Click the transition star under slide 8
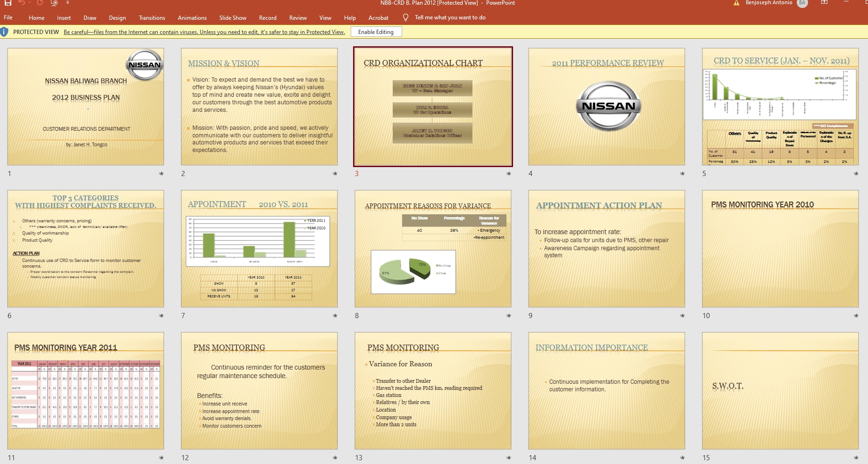This screenshot has height=464, width=868. pos(509,316)
